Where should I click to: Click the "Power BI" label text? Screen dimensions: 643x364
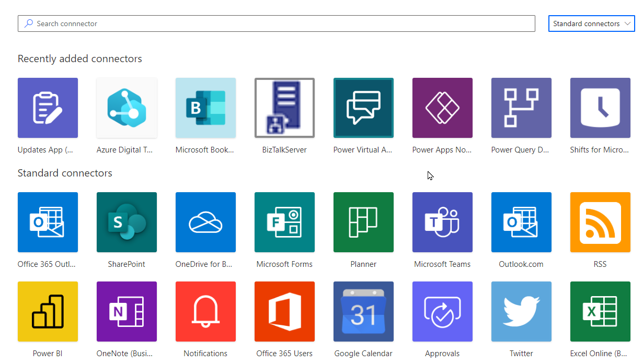(x=48, y=354)
